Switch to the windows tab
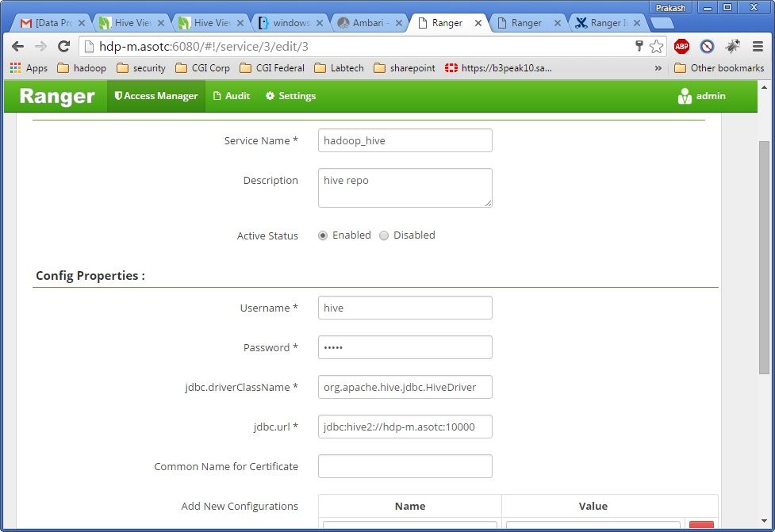Viewport: 775px width, 532px height. (290, 23)
